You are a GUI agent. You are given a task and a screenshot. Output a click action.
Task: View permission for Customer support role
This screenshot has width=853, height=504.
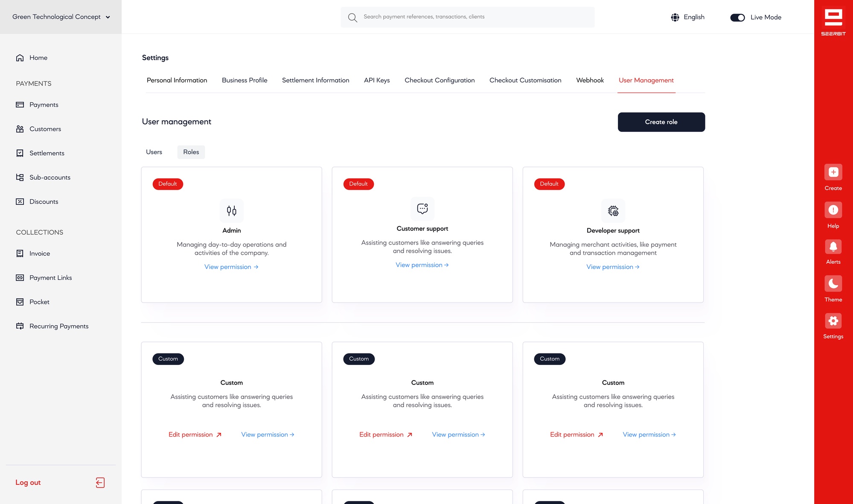tap(422, 265)
